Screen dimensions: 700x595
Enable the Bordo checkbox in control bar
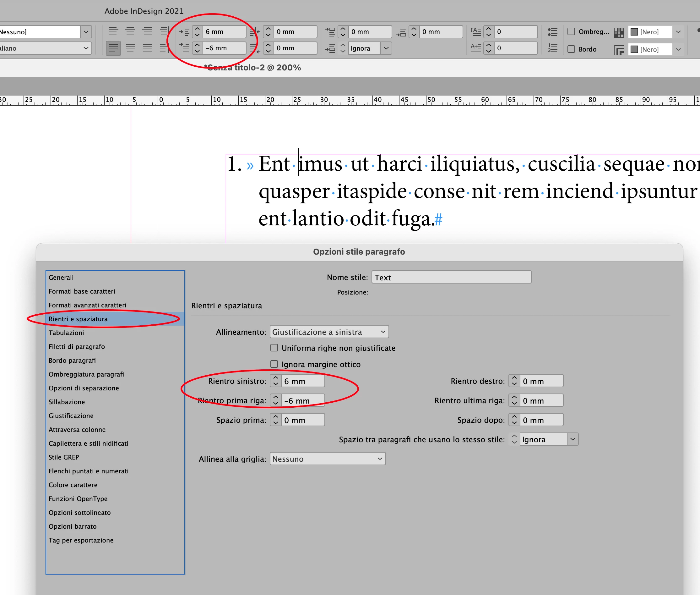pyautogui.click(x=571, y=49)
